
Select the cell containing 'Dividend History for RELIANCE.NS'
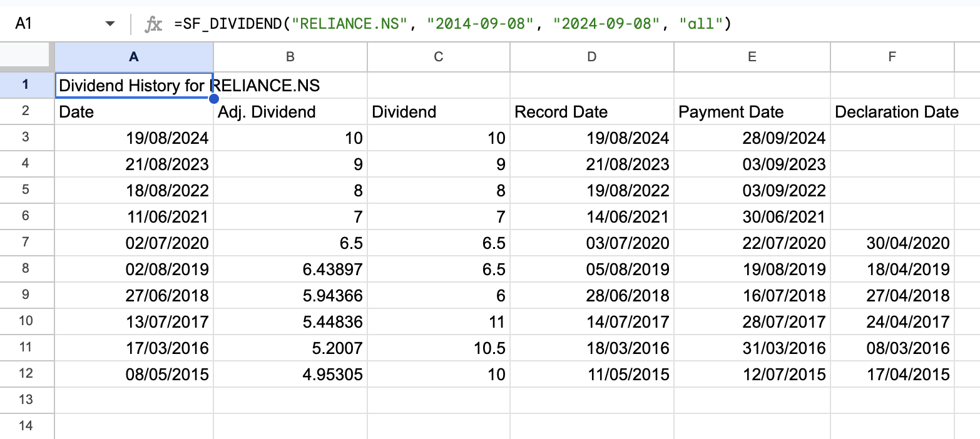coord(134,85)
